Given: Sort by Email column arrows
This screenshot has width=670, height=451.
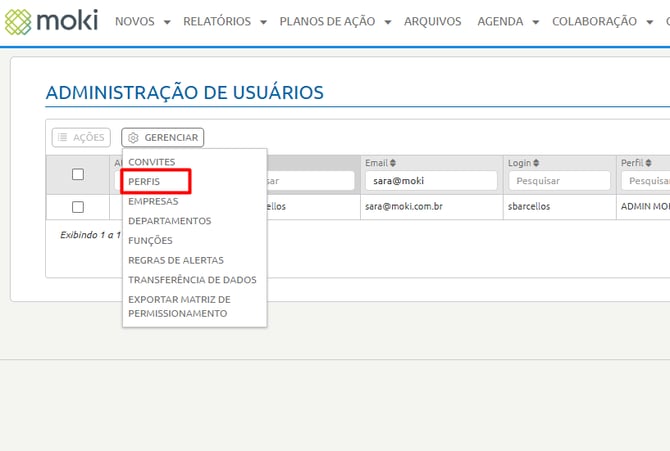Looking at the screenshot, I should pyautogui.click(x=393, y=163).
